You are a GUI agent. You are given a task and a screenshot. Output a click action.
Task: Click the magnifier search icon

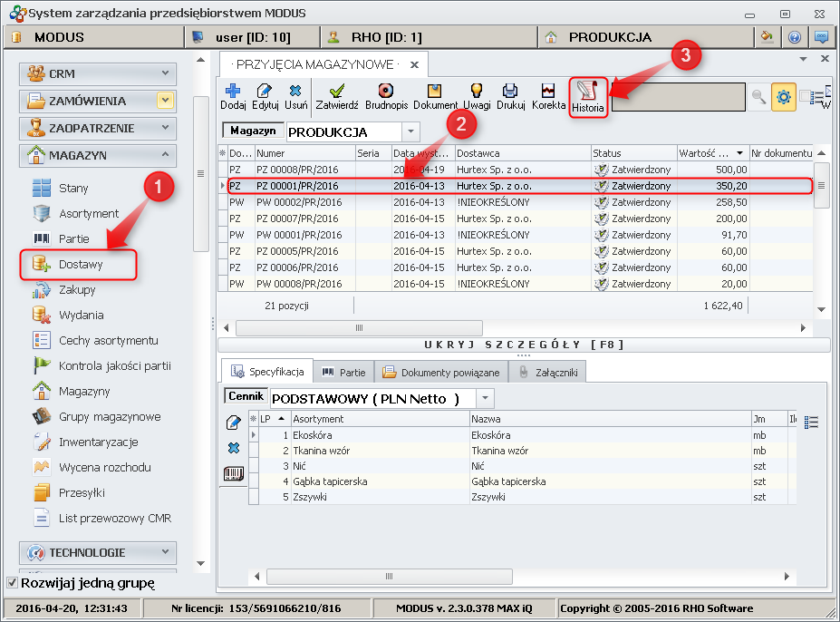(758, 97)
